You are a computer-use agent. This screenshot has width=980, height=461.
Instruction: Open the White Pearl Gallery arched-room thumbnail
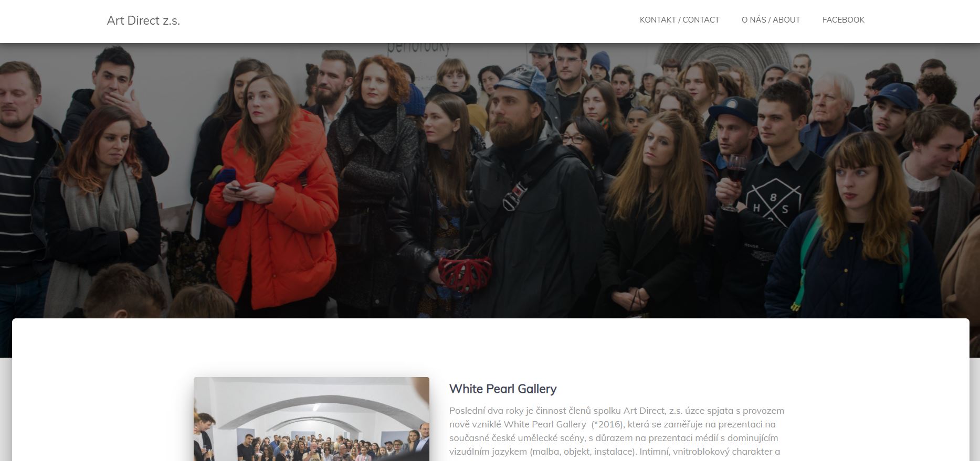click(x=311, y=419)
